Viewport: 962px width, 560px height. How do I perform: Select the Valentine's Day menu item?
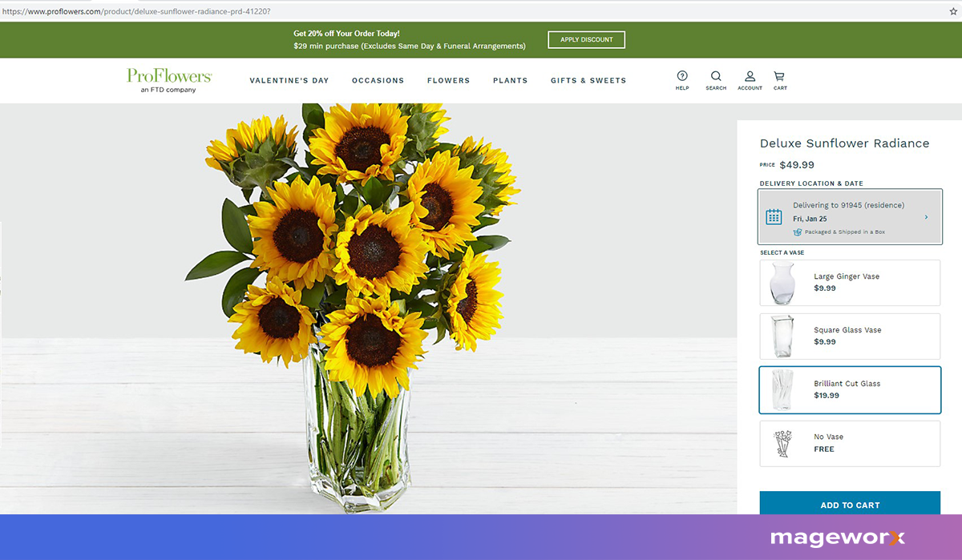coord(289,80)
